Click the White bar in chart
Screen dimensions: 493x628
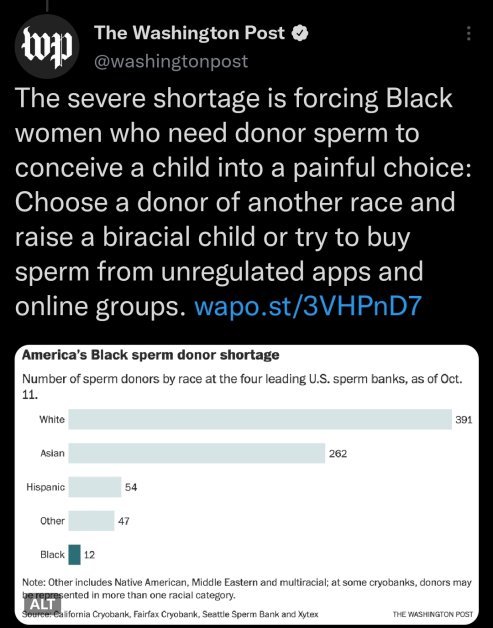[260, 419]
